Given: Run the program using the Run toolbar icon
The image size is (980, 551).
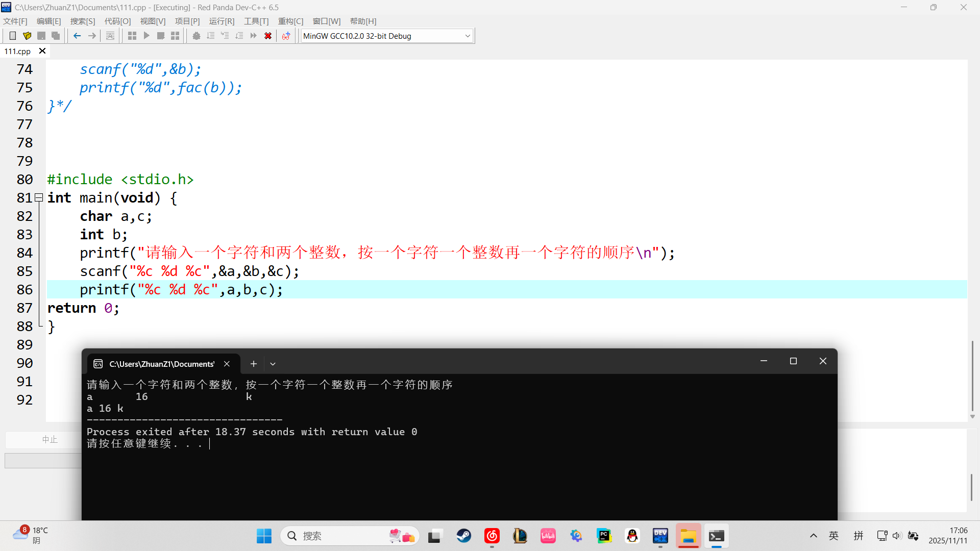Looking at the screenshot, I should pyautogui.click(x=146, y=35).
